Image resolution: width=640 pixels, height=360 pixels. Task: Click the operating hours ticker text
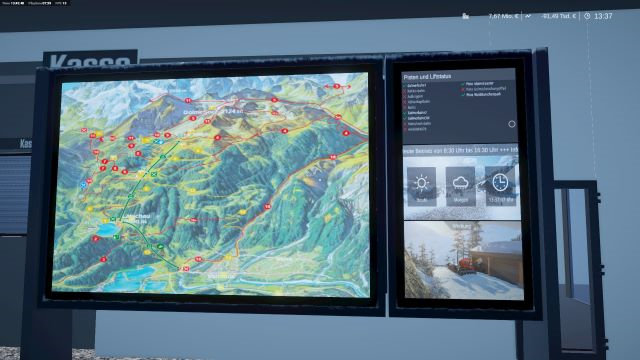pos(460,151)
